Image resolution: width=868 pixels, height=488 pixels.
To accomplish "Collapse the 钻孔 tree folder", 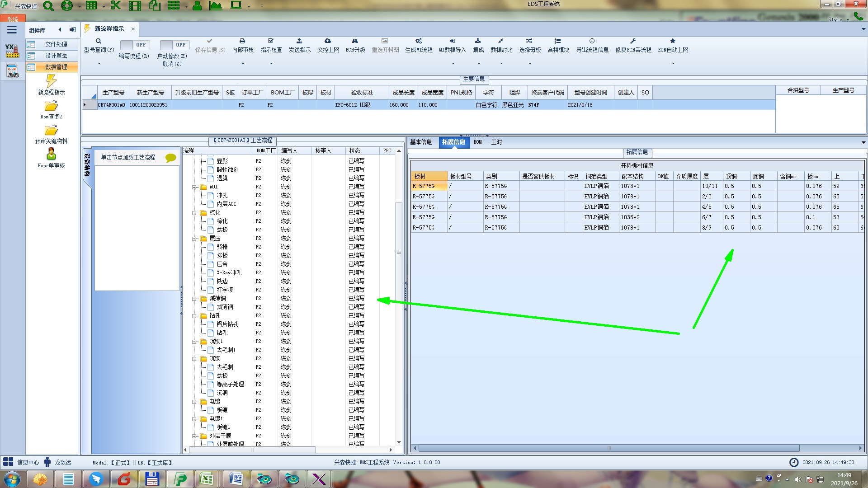I will [194, 316].
